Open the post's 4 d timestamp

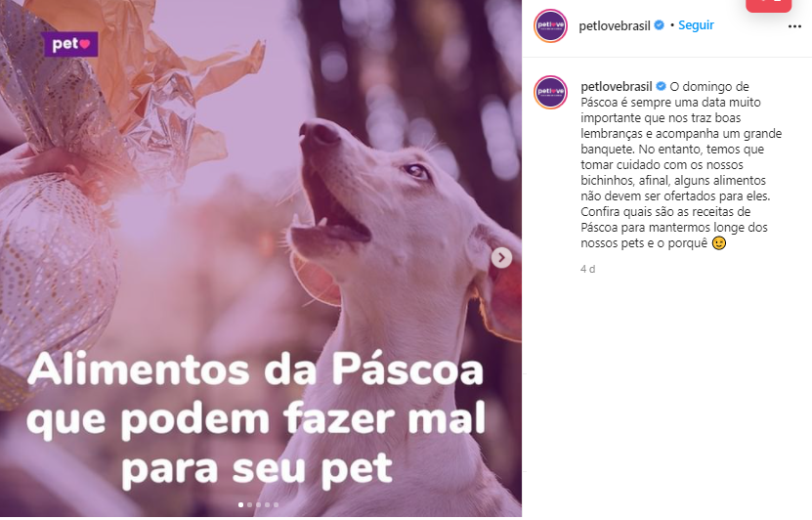click(588, 269)
